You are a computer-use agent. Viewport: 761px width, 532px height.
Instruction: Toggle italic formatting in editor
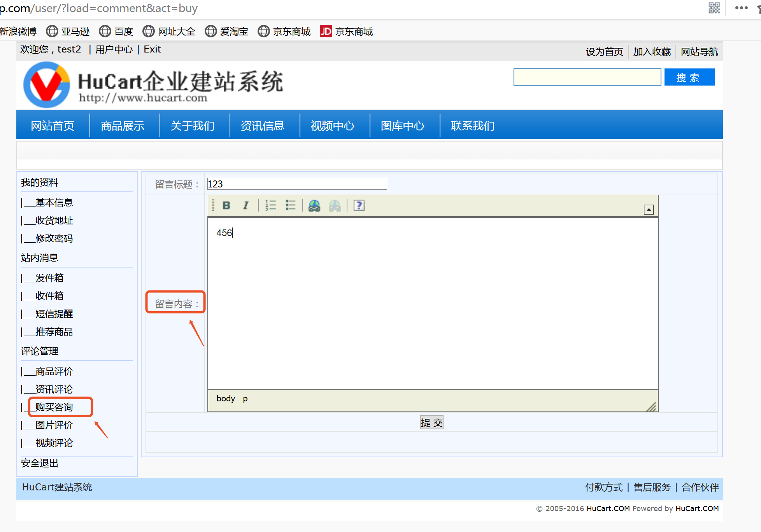tap(245, 205)
